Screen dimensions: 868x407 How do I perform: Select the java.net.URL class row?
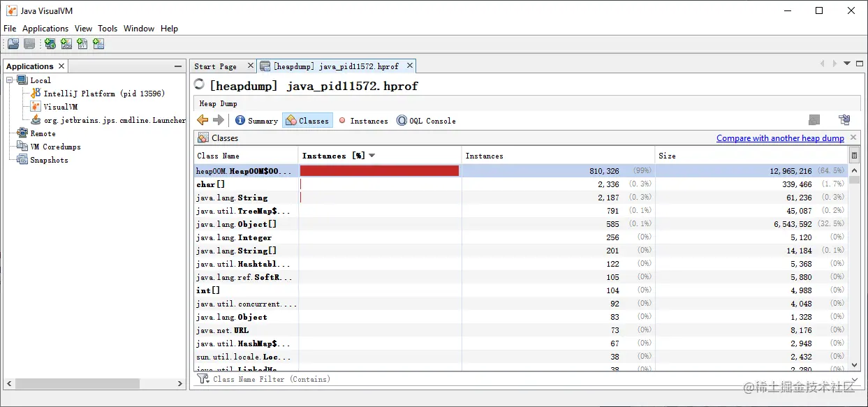[521, 330]
